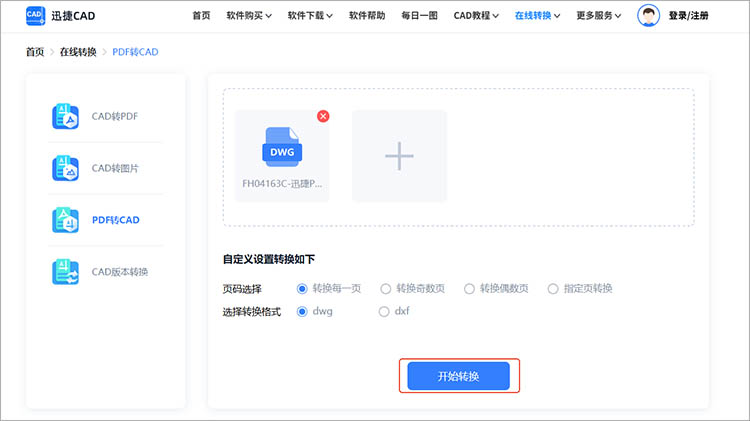The image size is (750, 421).
Task: Expand 在线转换 dropdown menu
Action: [x=537, y=16]
